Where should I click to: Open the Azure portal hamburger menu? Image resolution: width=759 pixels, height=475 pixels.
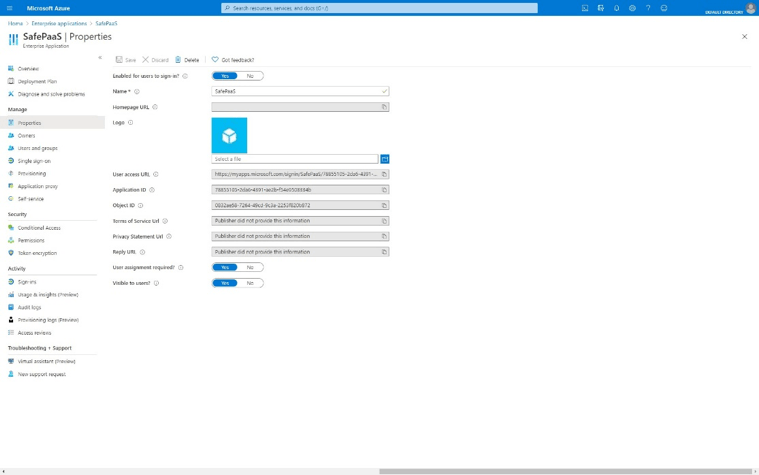pos(10,8)
